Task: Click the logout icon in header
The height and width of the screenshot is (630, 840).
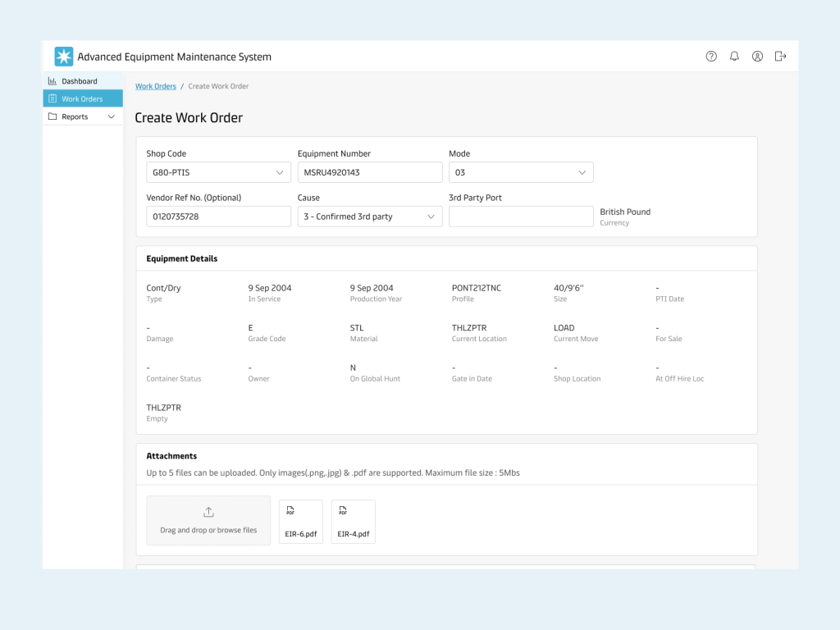Action: point(780,57)
